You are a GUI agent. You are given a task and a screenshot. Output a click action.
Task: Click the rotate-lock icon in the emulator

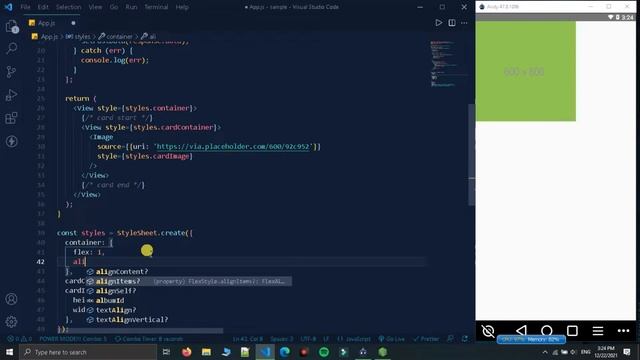488,331
